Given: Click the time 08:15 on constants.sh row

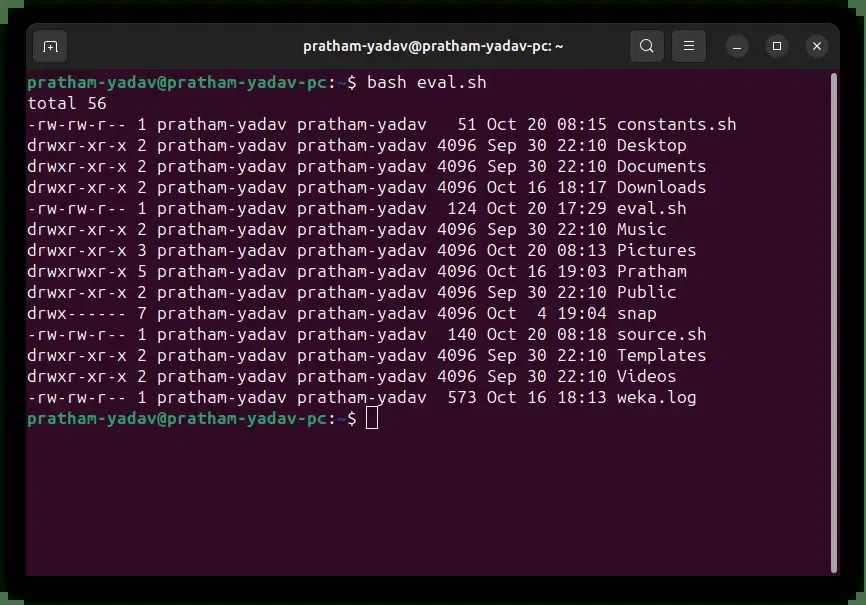Looking at the screenshot, I should point(581,124).
